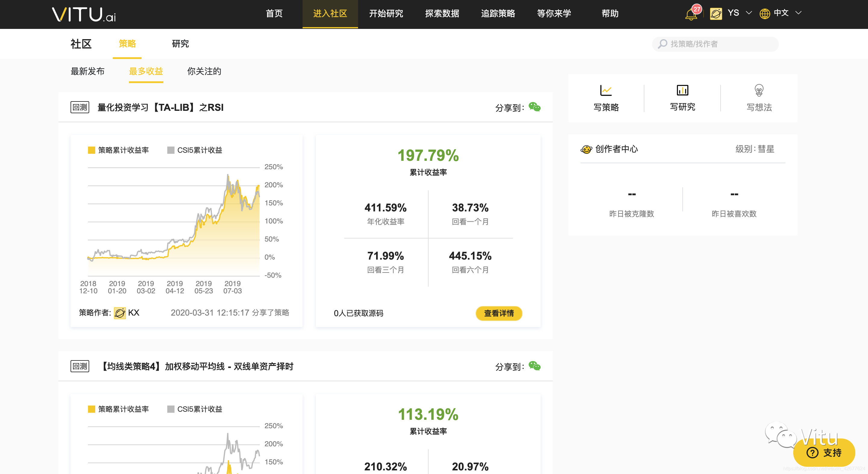Click strategy author KX avatar icon
Image resolution: width=868 pixels, height=474 pixels.
click(x=120, y=313)
